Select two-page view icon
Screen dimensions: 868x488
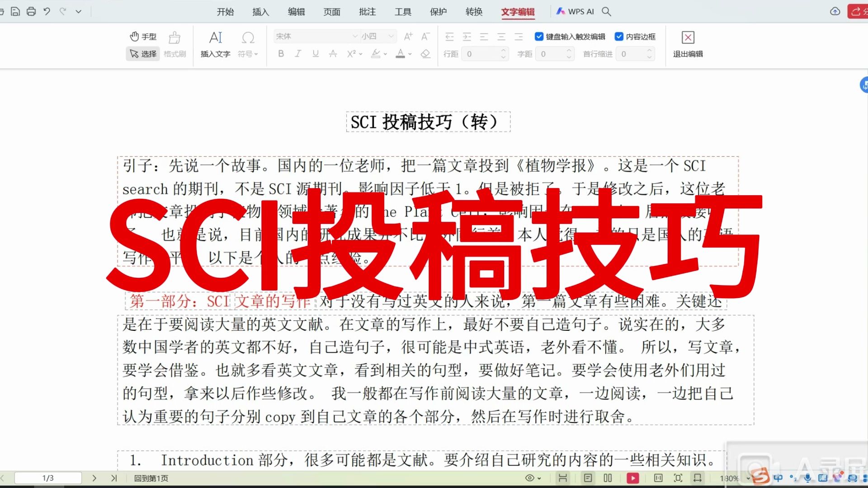(x=608, y=478)
